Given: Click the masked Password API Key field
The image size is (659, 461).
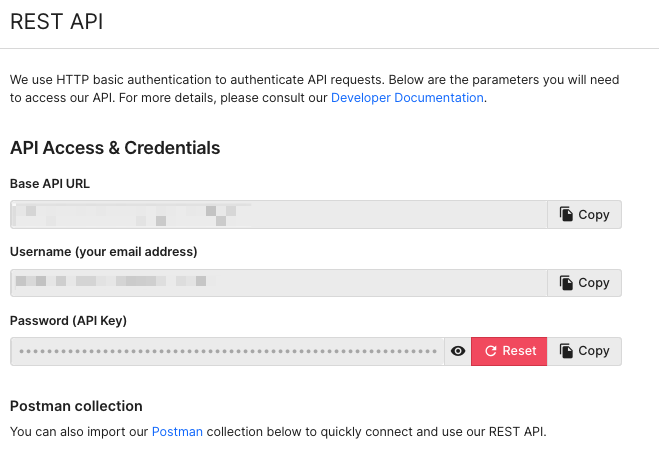Looking at the screenshot, I should 227,351.
